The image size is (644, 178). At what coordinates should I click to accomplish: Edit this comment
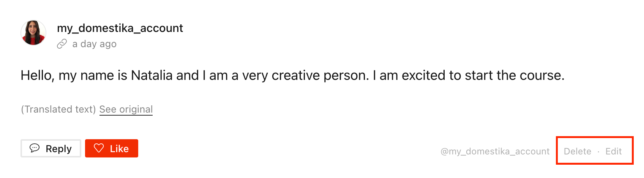tap(613, 151)
